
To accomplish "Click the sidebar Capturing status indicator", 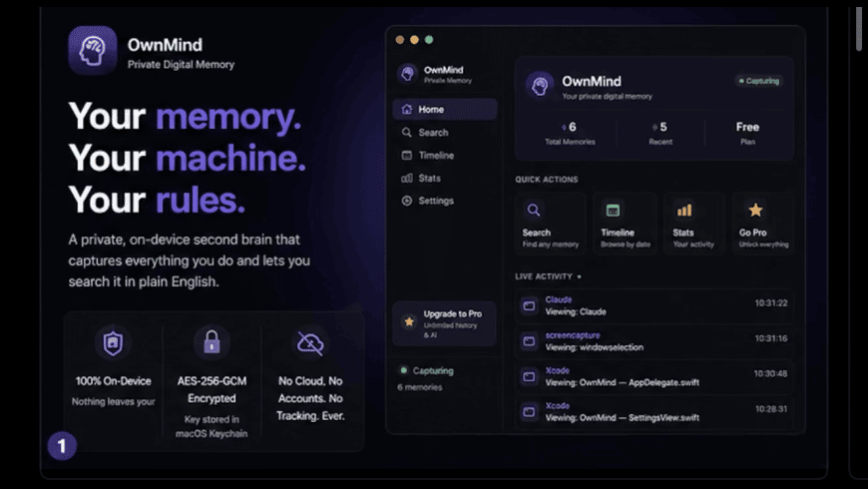I will pos(427,370).
